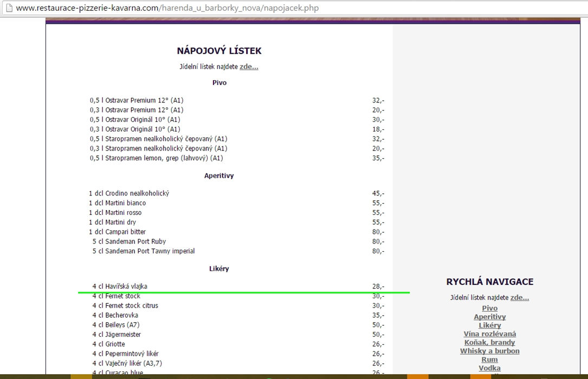Click '0,3 l Staropramen nealkoholický čepovaný' row
Screen dimensions: 588x379
(237, 149)
